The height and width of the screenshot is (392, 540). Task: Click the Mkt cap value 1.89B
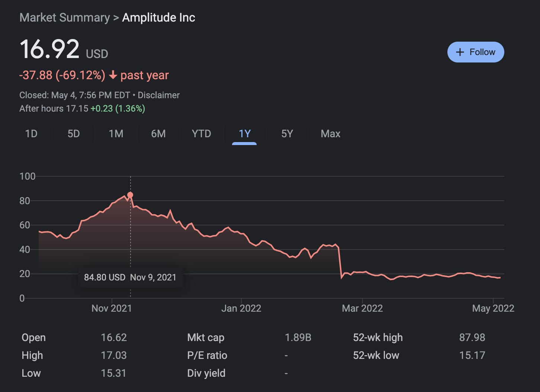tap(298, 338)
